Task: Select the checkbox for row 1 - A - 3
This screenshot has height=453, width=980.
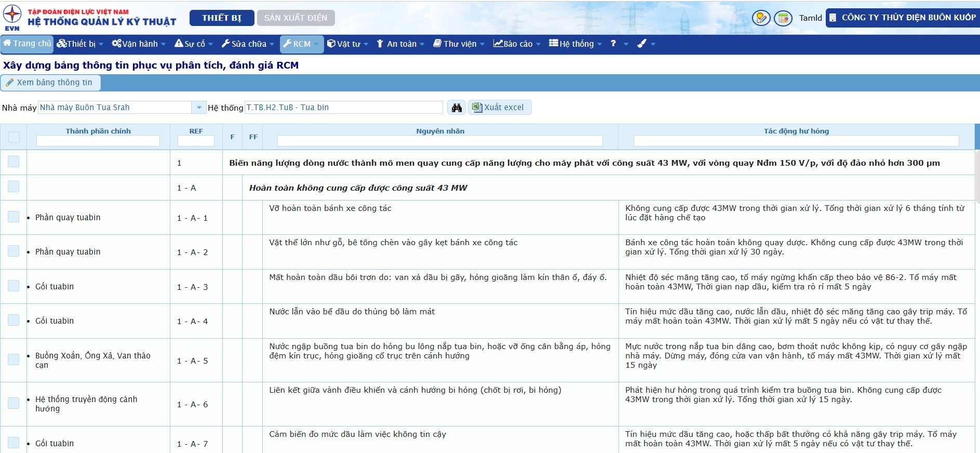Action: (14, 286)
